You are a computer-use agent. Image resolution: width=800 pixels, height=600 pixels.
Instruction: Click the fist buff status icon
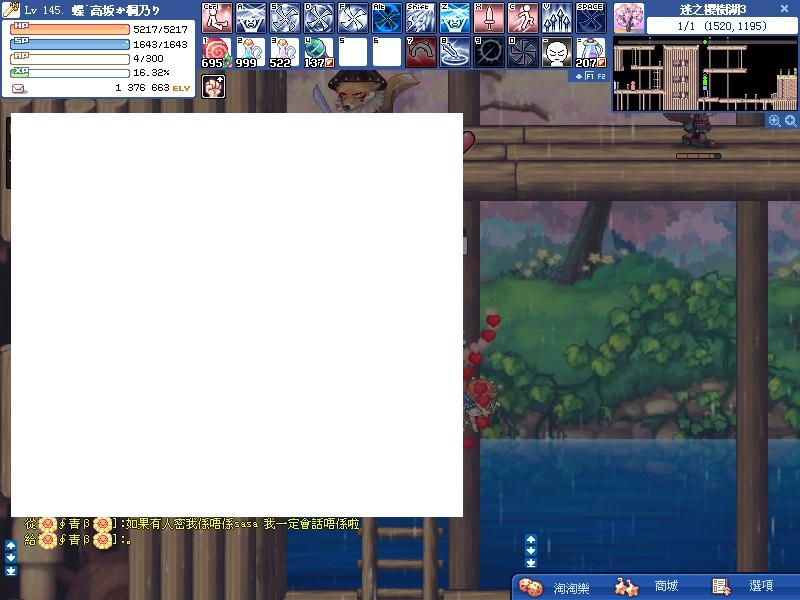coord(213,86)
